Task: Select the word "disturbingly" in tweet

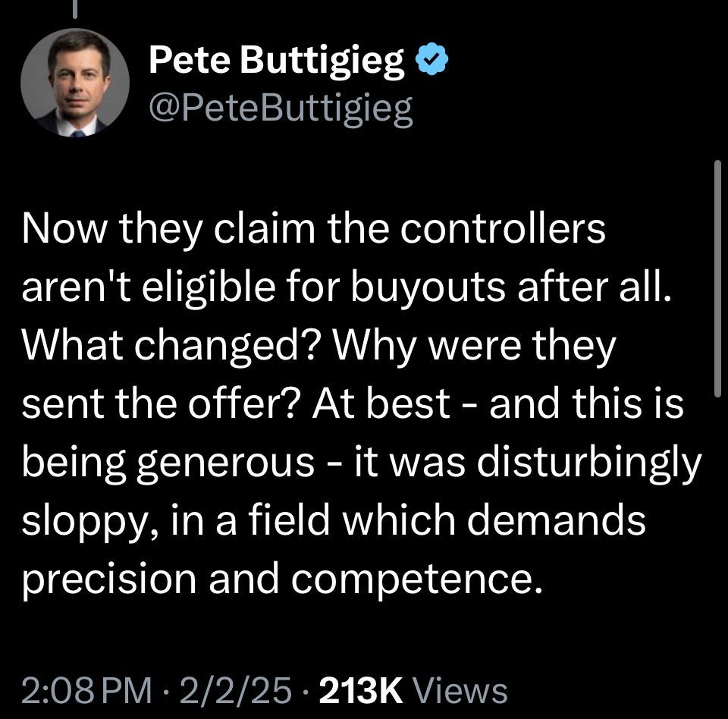Action: click(x=588, y=463)
